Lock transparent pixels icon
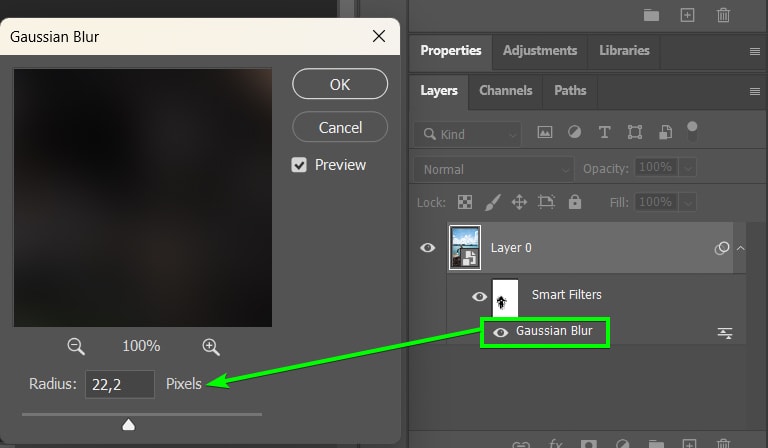 tap(465, 202)
